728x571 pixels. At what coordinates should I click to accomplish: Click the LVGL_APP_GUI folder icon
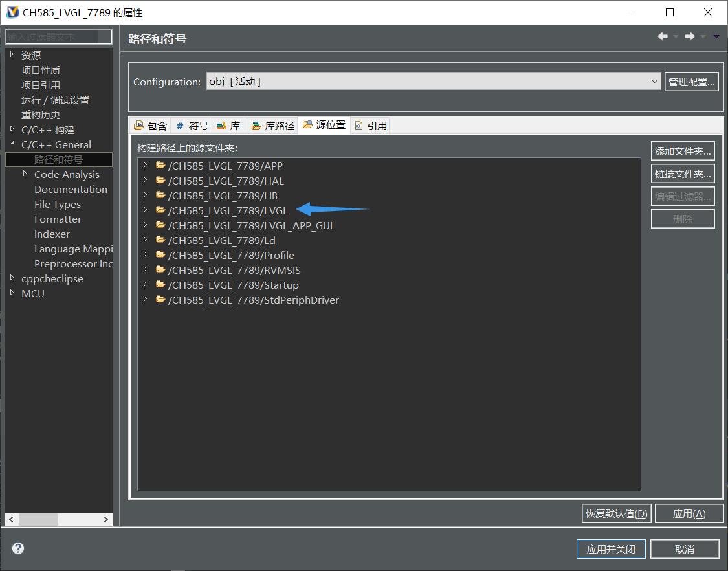(160, 225)
